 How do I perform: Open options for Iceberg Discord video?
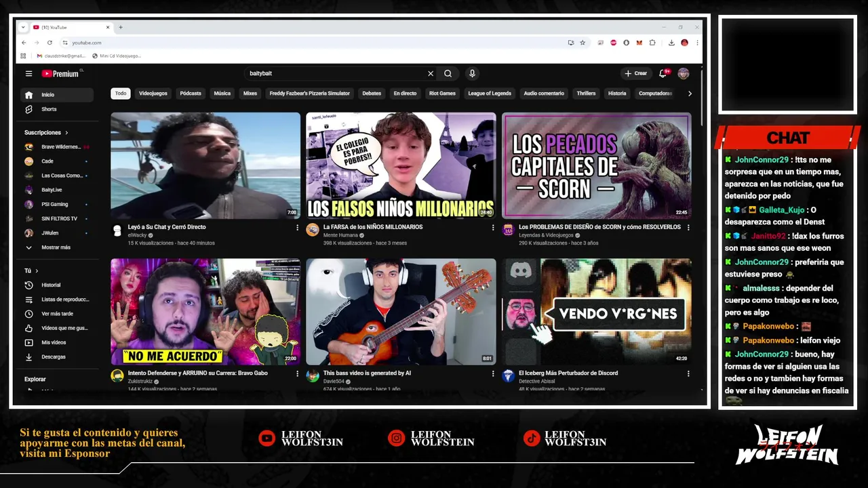coord(688,373)
